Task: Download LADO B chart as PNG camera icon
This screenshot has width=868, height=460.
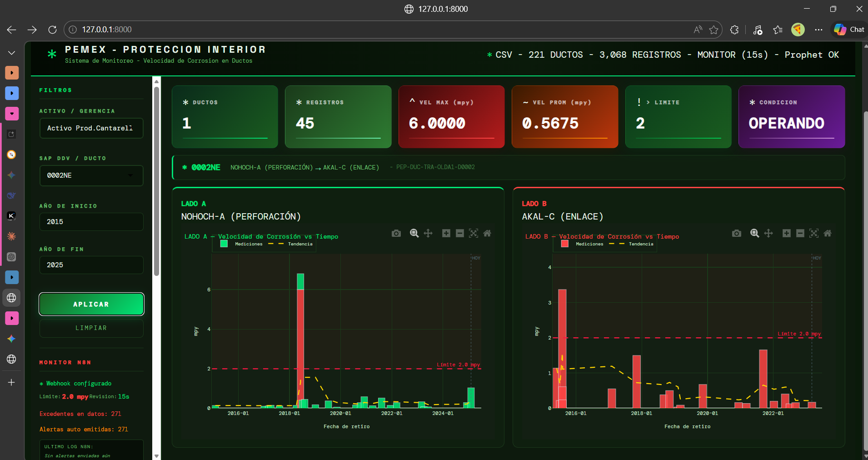Action: tap(737, 233)
